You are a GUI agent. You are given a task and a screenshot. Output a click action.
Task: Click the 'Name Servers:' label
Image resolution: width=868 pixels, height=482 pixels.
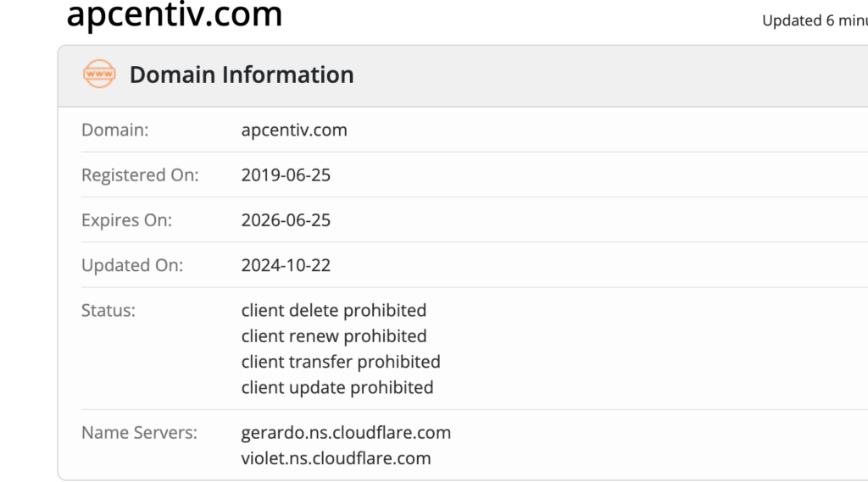pyautogui.click(x=139, y=433)
